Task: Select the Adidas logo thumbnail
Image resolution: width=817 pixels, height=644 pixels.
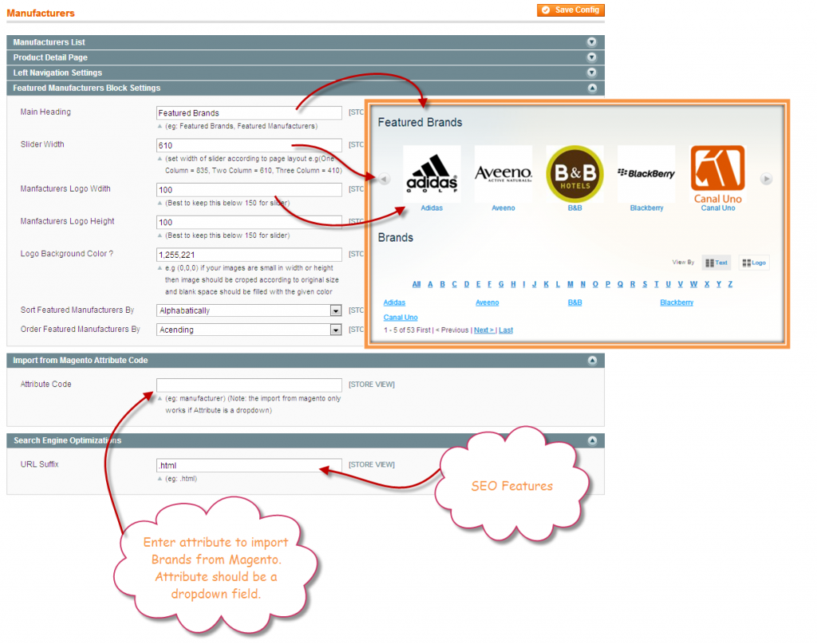Action: click(431, 174)
